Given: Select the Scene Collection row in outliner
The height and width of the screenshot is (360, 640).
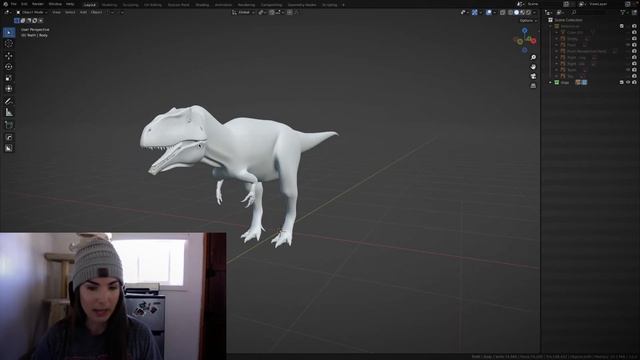Looking at the screenshot, I should pos(591,20).
